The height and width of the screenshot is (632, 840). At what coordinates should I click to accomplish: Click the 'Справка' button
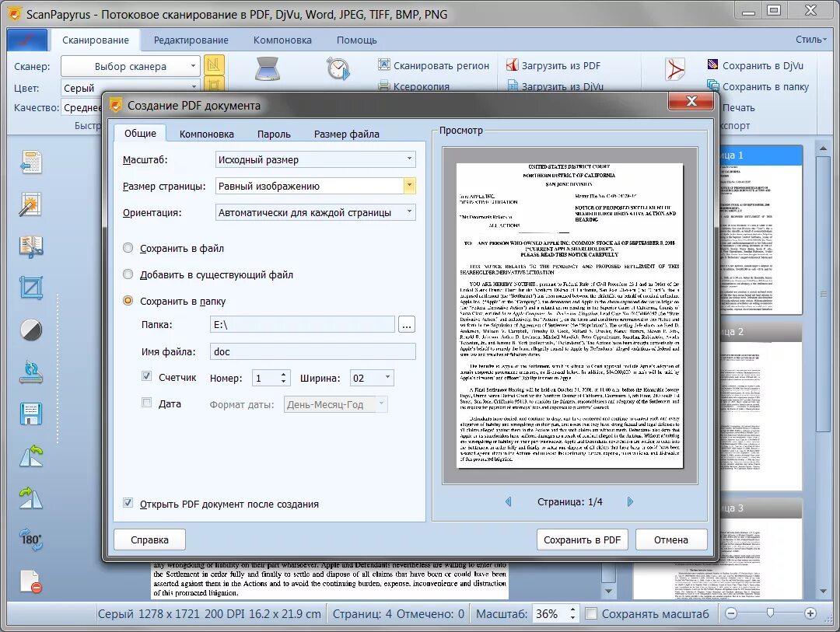tap(149, 539)
